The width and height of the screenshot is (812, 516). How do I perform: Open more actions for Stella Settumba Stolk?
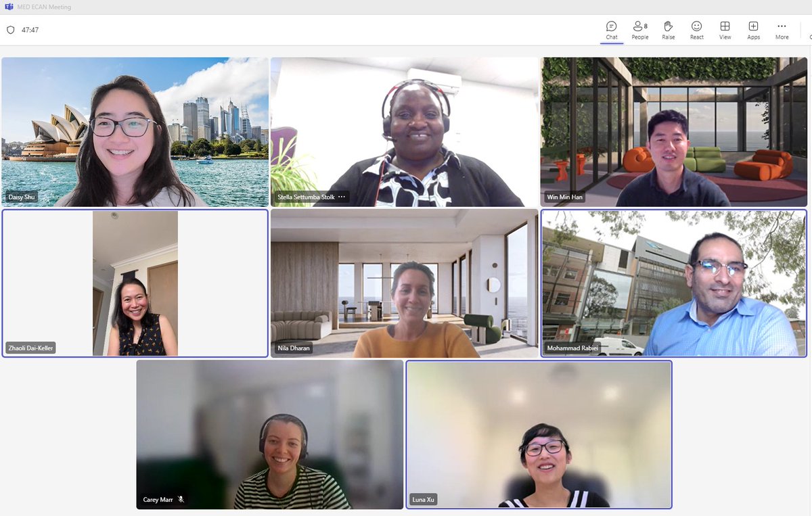point(342,196)
